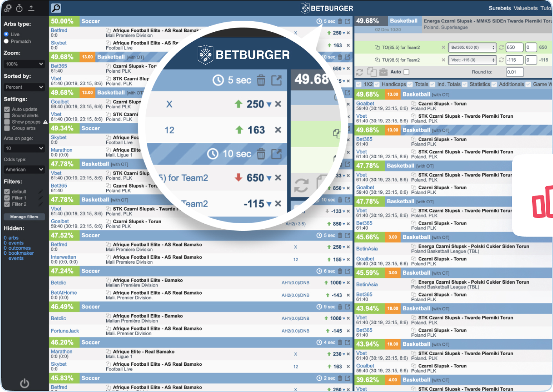This screenshot has width=553, height=392.
Task: Switch to Valuebets in the top menu
Action: click(x=525, y=8)
